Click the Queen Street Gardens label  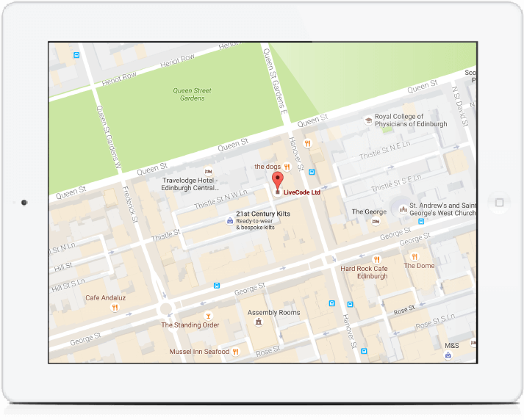[192, 95]
